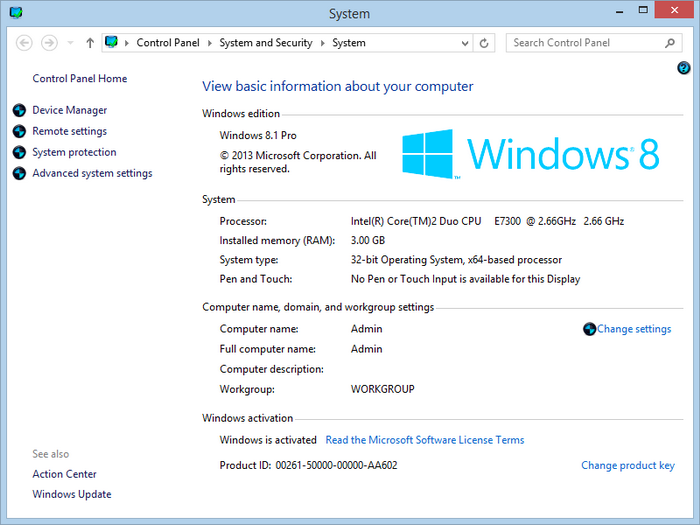700x525 pixels.
Task: Click the shield icon next to Change settings
Action: pyautogui.click(x=589, y=329)
